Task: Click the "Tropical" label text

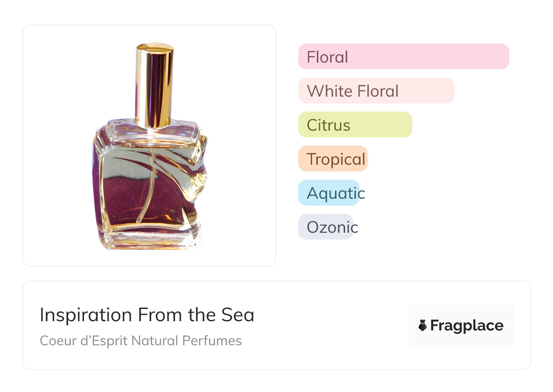Action: pos(336,159)
